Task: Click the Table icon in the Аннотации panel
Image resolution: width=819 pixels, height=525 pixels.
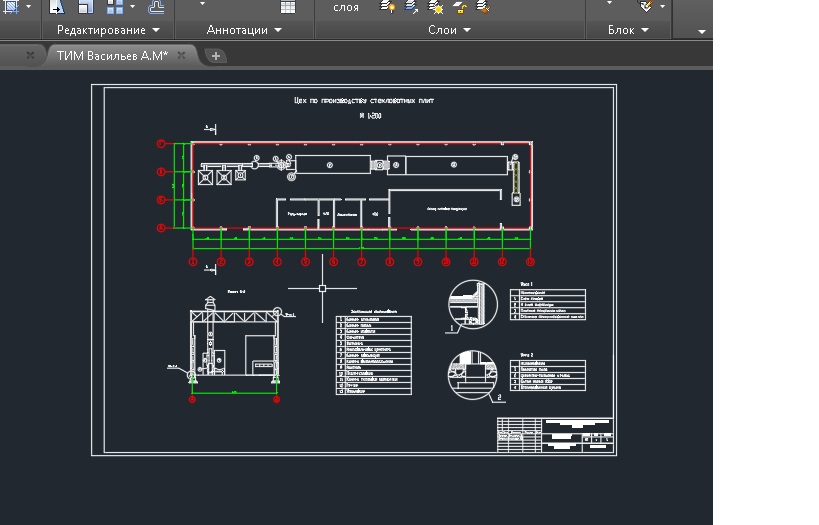Action: pyautogui.click(x=288, y=7)
